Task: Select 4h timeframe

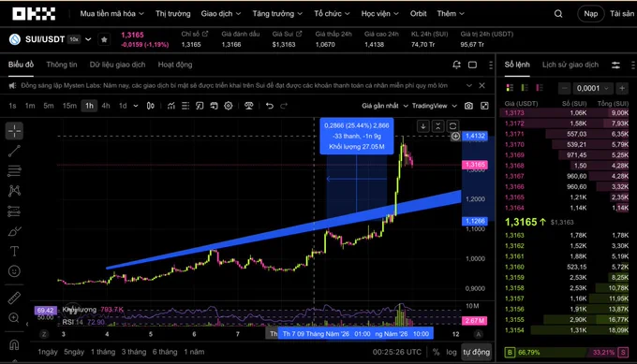Action: (106, 106)
